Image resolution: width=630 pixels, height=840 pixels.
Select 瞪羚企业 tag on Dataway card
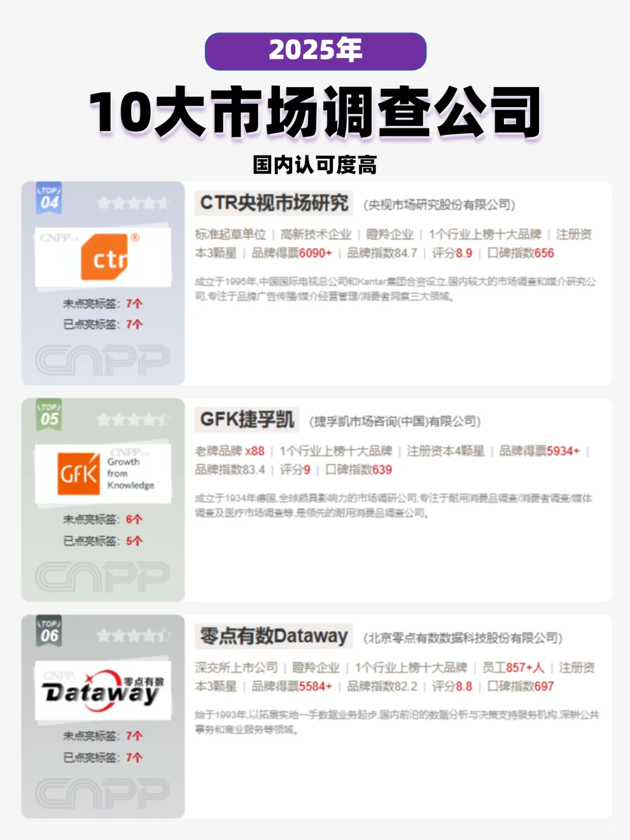tap(316, 668)
